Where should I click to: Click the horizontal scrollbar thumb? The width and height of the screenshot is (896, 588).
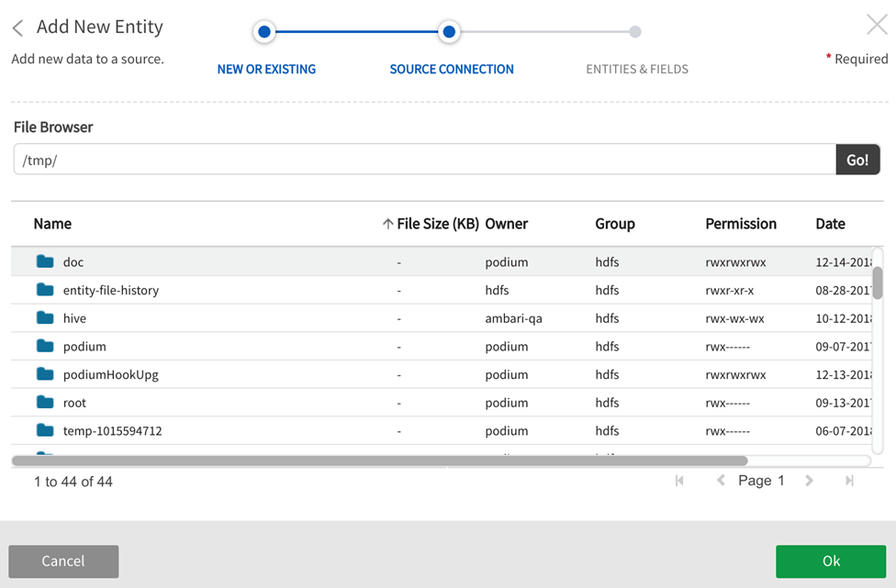point(379,460)
